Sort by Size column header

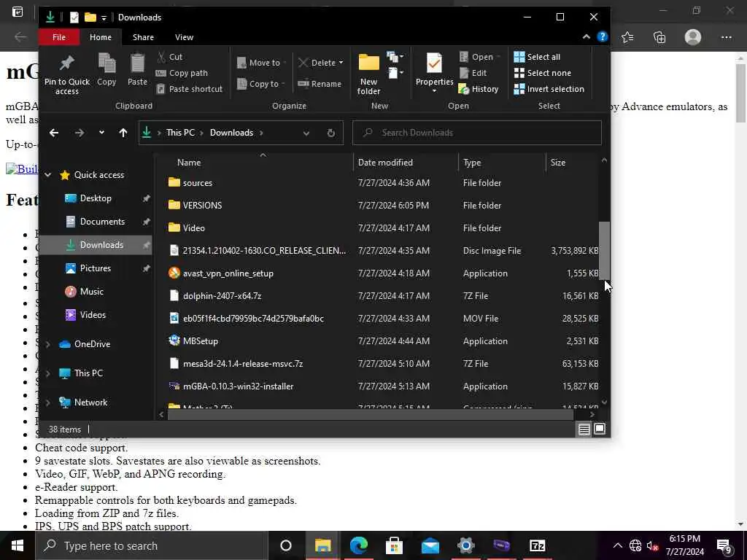tap(572, 163)
